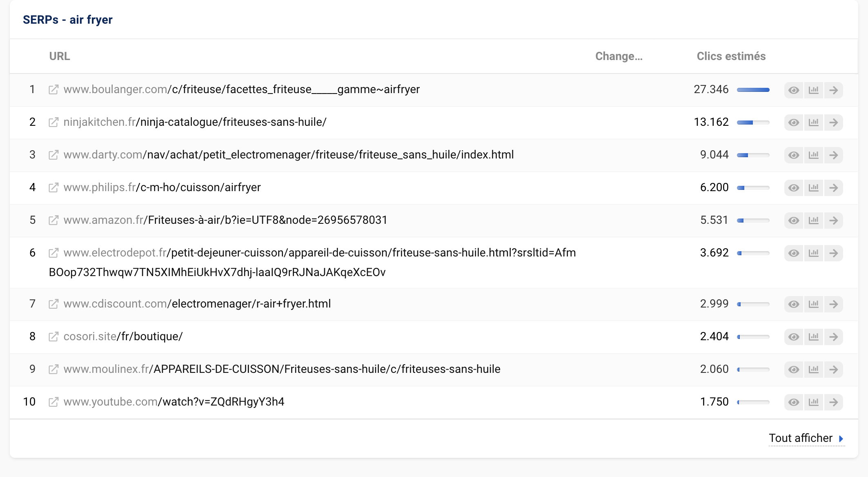This screenshot has width=868, height=477.
Task: Go to details arrow for cosori.site row
Action: click(834, 337)
